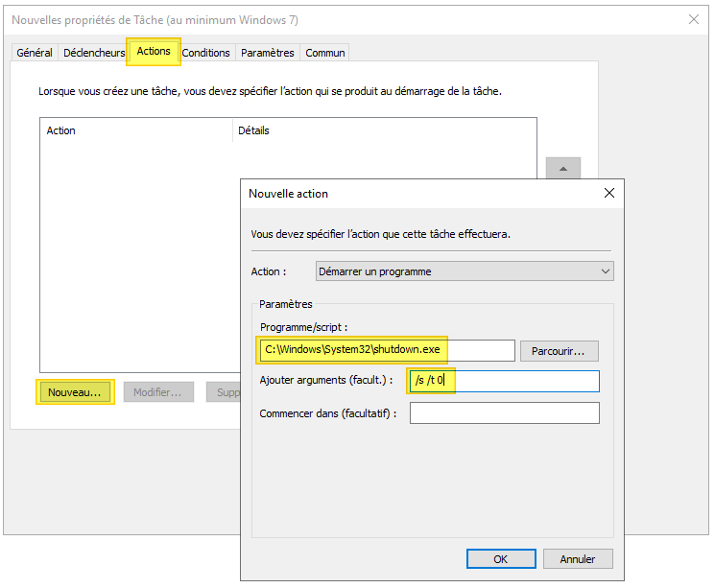Viewport: 715px width, 588px height.
Task: Click the Action column header
Action: click(136, 130)
